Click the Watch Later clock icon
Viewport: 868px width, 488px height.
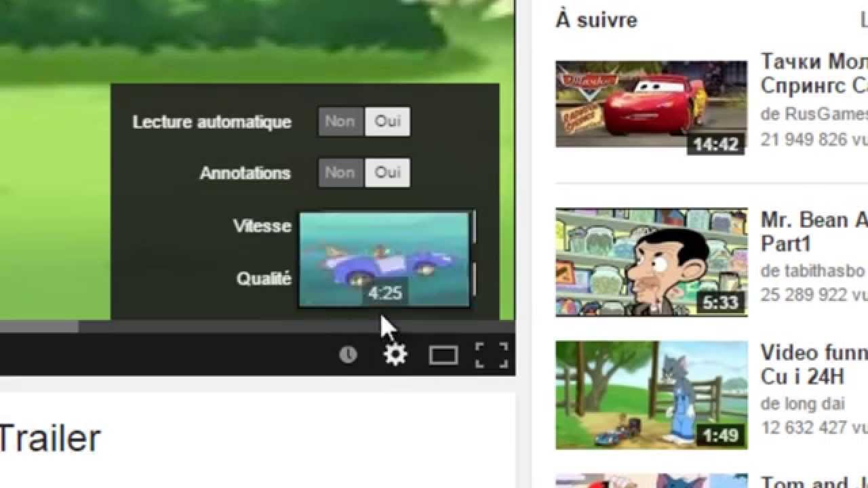[x=348, y=354]
